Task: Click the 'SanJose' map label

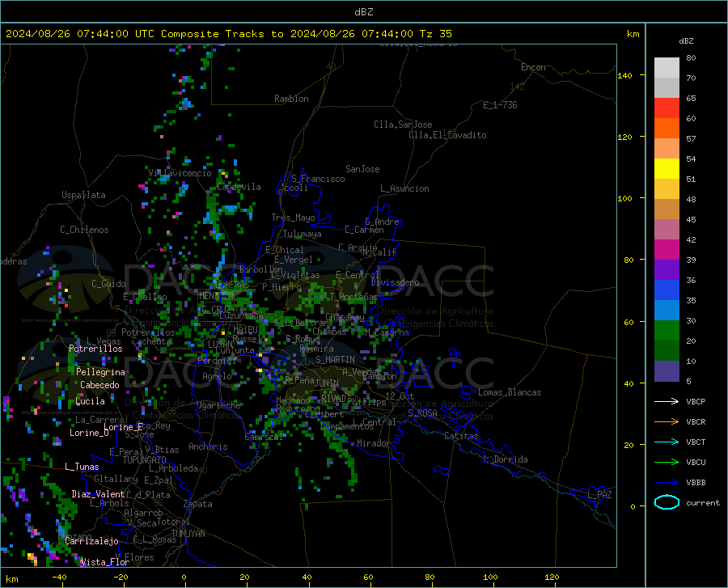Action: click(x=362, y=169)
